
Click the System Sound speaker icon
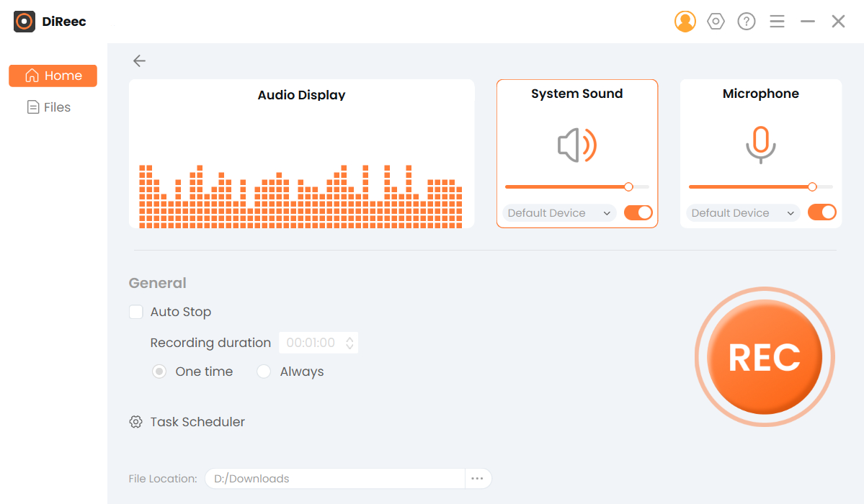click(576, 145)
